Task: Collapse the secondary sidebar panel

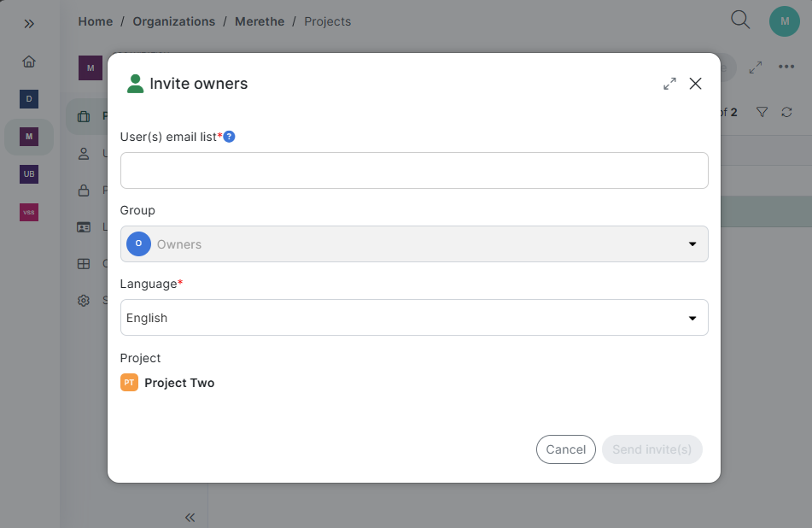Action: (x=190, y=517)
